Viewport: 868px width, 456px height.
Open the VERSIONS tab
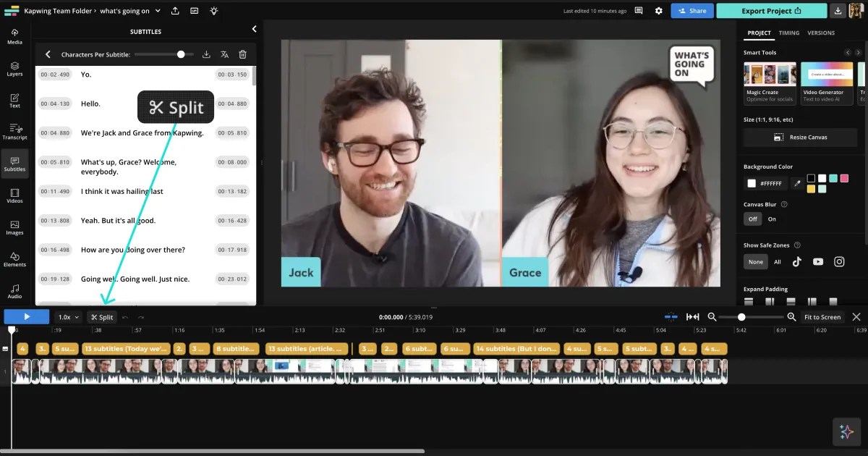point(821,33)
